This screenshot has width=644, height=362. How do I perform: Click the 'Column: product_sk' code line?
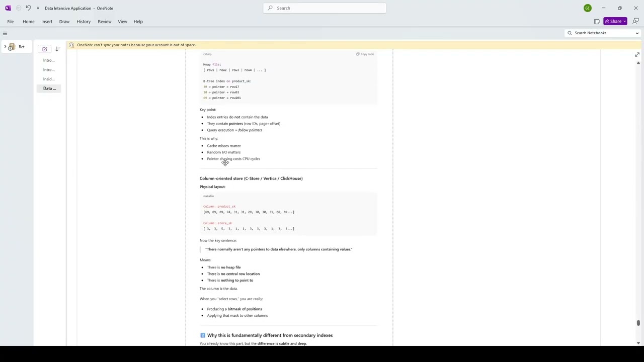click(219, 207)
